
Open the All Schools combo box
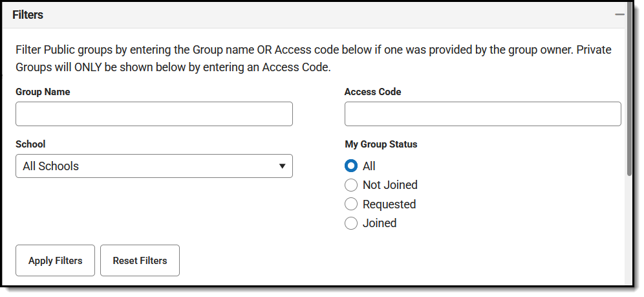coord(154,166)
